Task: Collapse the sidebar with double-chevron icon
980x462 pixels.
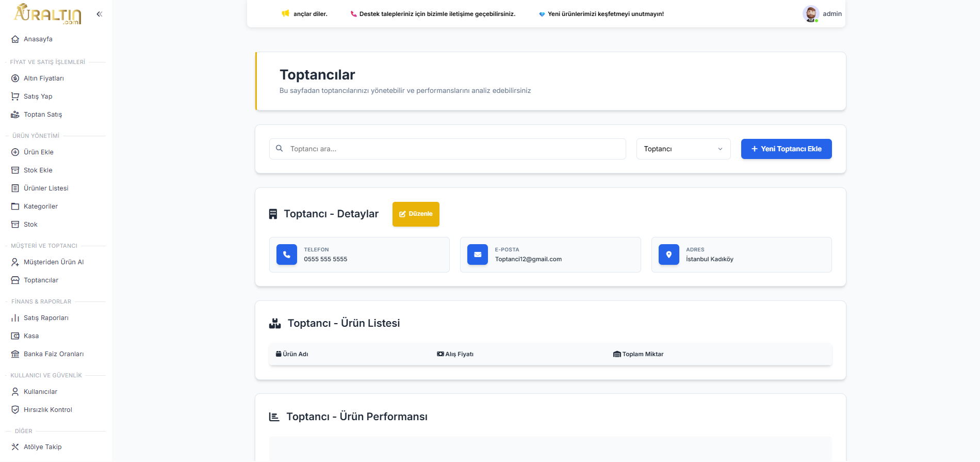Action: pyautogui.click(x=100, y=14)
